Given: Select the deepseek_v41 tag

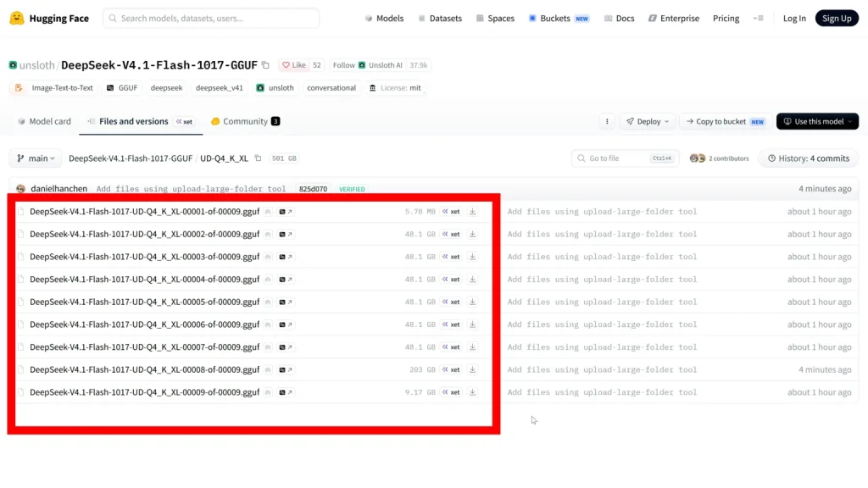Looking at the screenshot, I should click(220, 88).
